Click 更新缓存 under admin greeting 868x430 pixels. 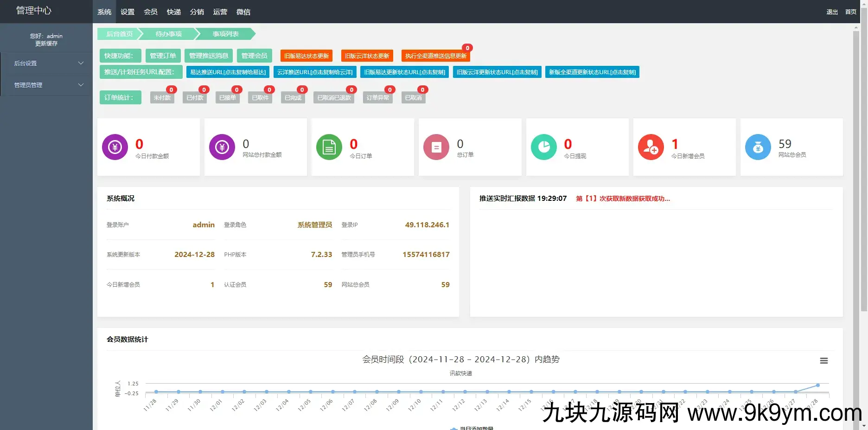coord(46,44)
